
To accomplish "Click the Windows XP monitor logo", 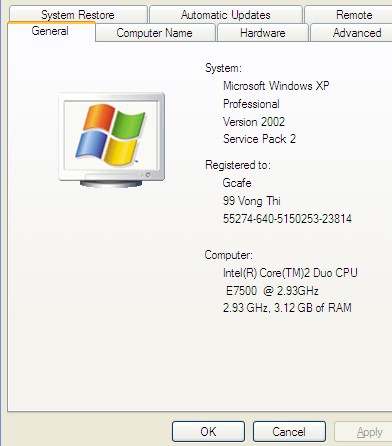I will coord(112,140).
